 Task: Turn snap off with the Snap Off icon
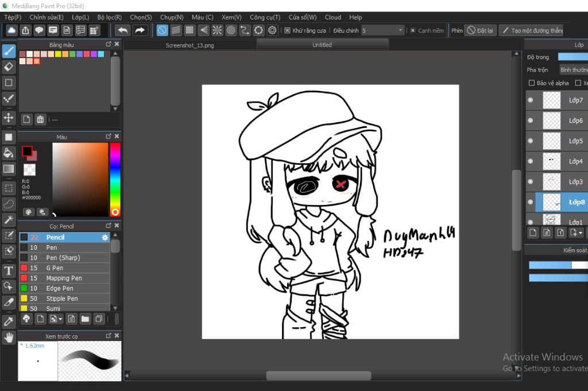[162, 30]
